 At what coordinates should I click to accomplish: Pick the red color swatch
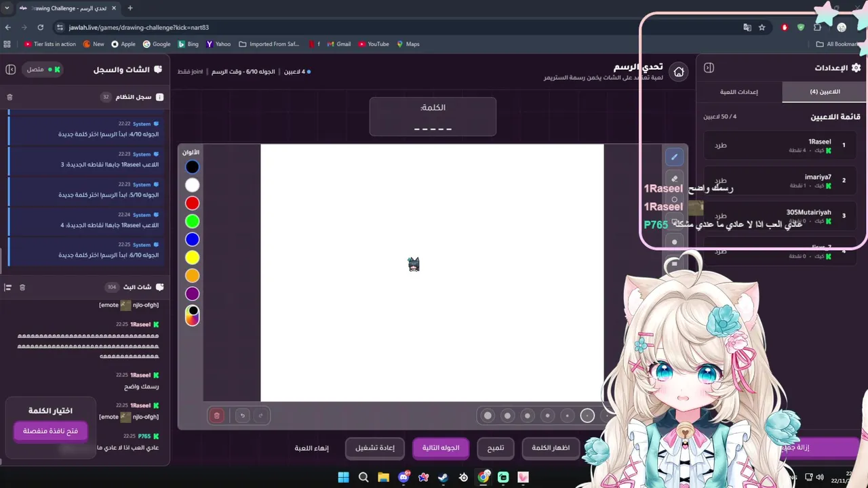(x=193, y=203)
